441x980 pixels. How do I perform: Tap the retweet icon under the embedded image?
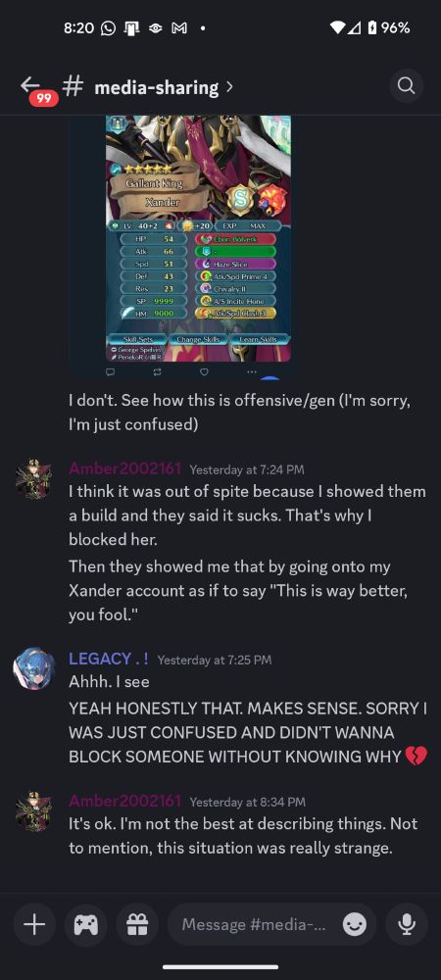157,371
